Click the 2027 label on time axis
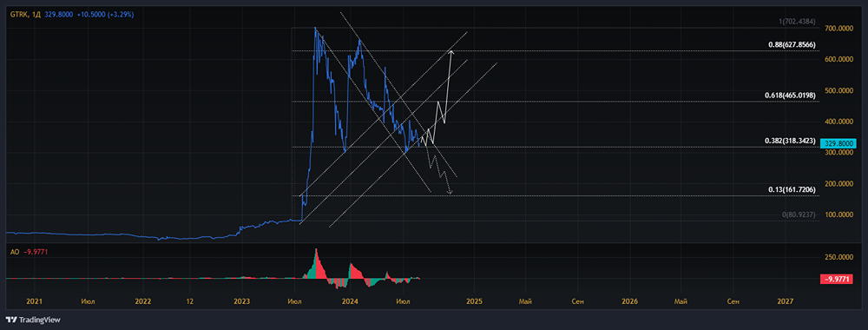This screenshot has height=330, width=868. pyautogui.click(x=785, y=301)
